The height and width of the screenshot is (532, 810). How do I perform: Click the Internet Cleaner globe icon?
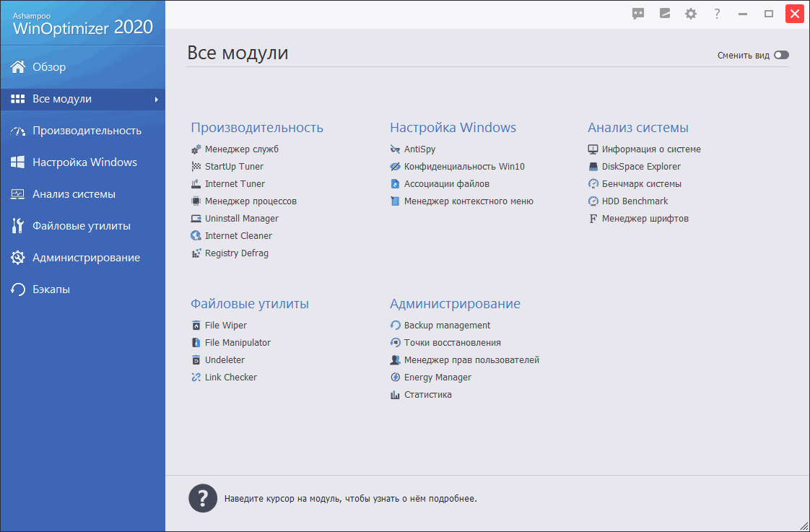tap(196, 236)
